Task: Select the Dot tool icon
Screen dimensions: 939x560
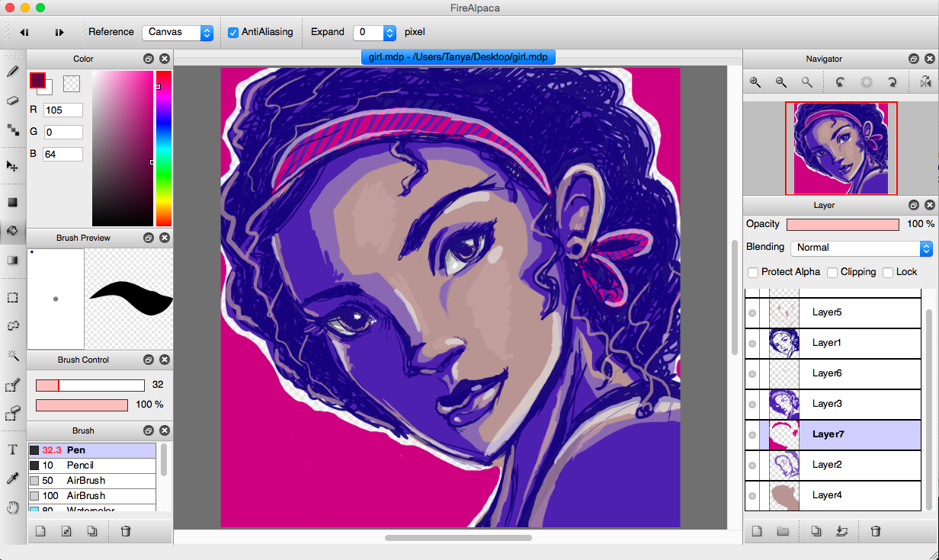Action: pos(12,130)
